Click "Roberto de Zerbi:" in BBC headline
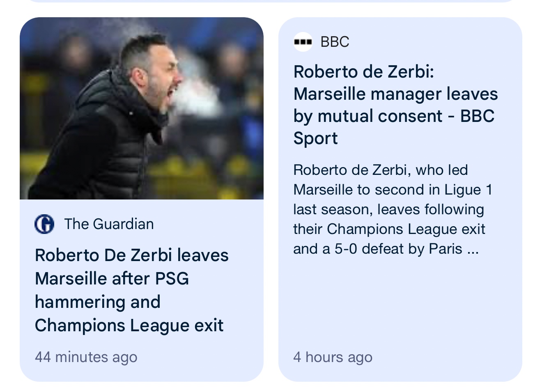 (x=363, y=72)
